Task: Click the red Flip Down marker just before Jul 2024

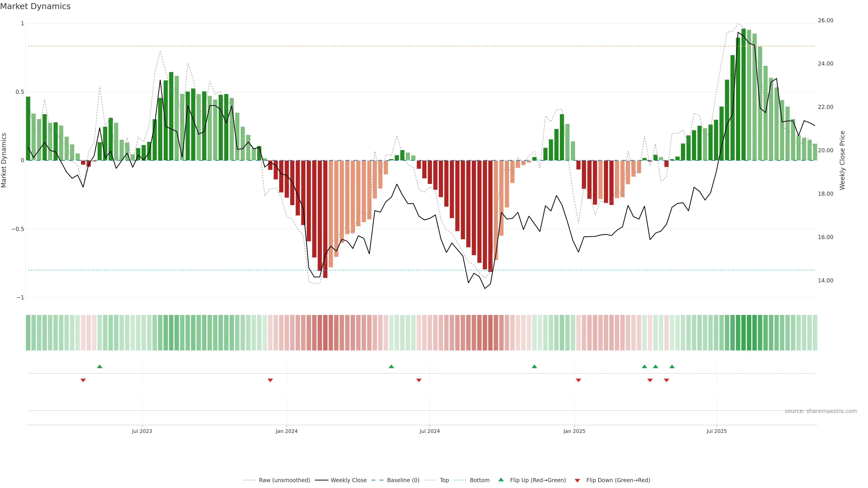Action: (x=418, y=380)
